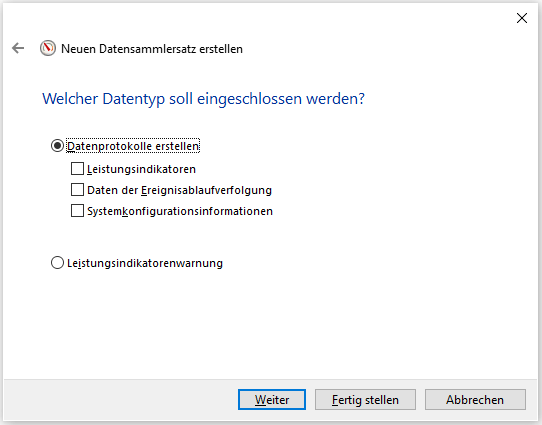Image resolution: width=542 pixels, height=425 pixels.
Task: Cancel via the Abbrechen button
Action: (x=475, y=400)
